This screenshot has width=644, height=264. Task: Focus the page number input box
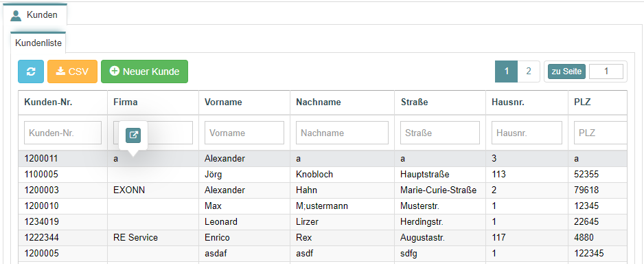(606, 71)
